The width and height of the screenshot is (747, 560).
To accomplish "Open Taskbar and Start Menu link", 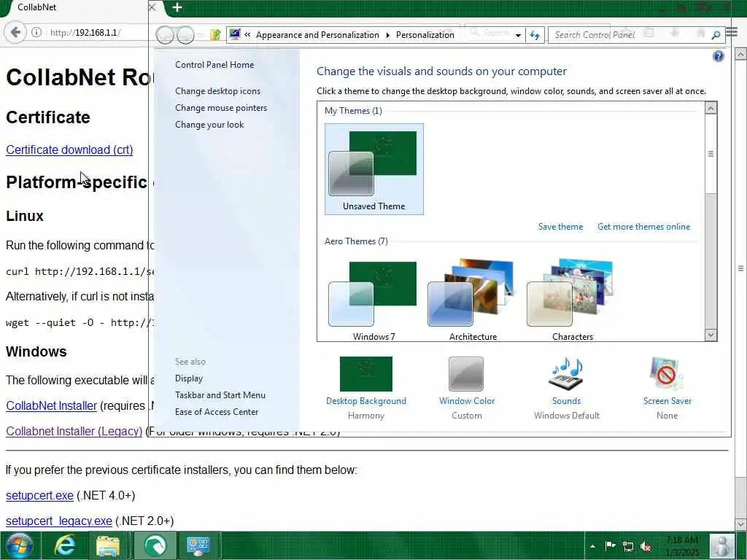I will [220, 394].
